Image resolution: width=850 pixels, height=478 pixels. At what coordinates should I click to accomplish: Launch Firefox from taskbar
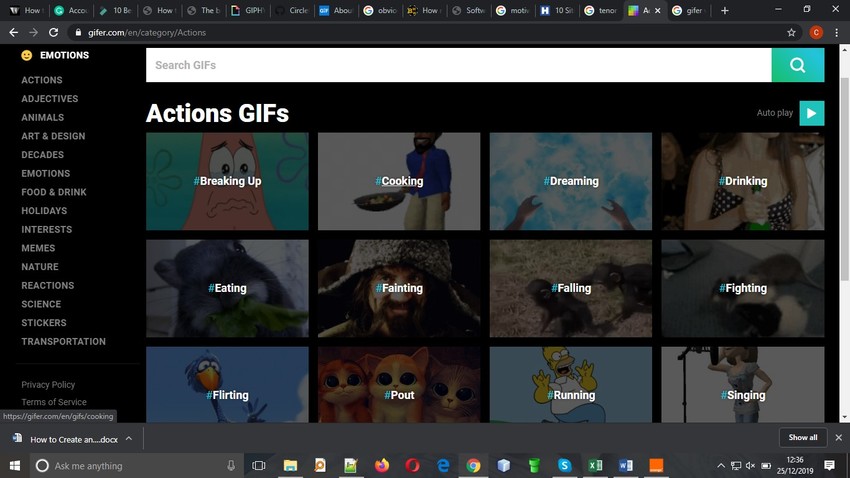click(382, 466)
